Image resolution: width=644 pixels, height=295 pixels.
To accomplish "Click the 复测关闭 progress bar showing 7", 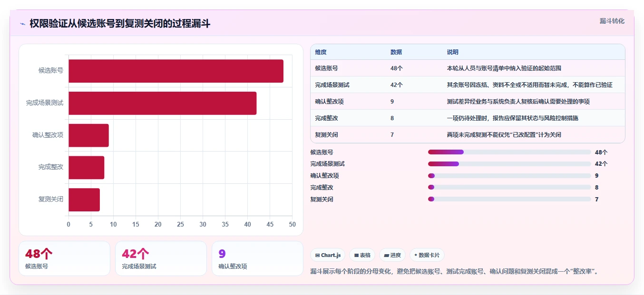I will point(509,199).
